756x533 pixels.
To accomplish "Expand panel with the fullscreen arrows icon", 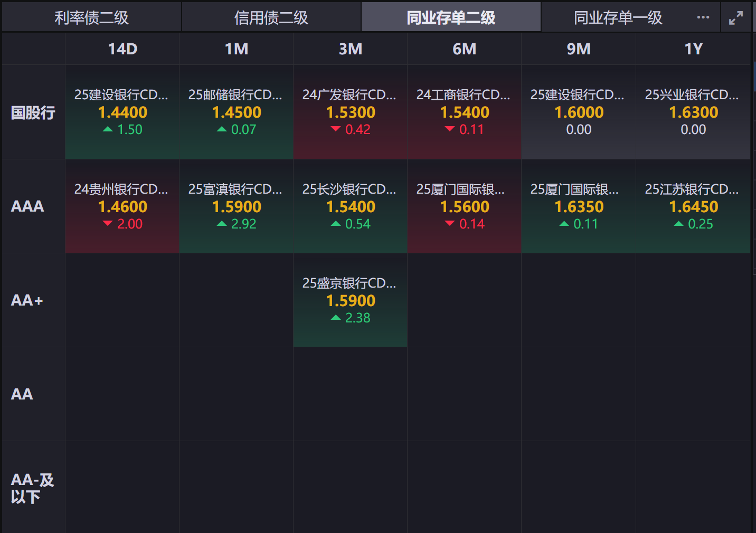I will click(x=736, y=18).
